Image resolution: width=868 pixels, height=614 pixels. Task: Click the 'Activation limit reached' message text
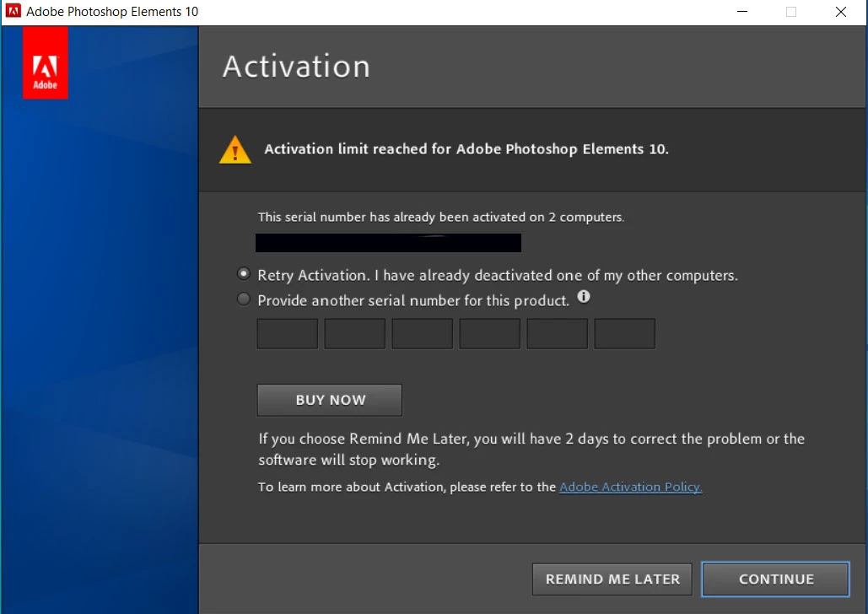tap(466, 149)
